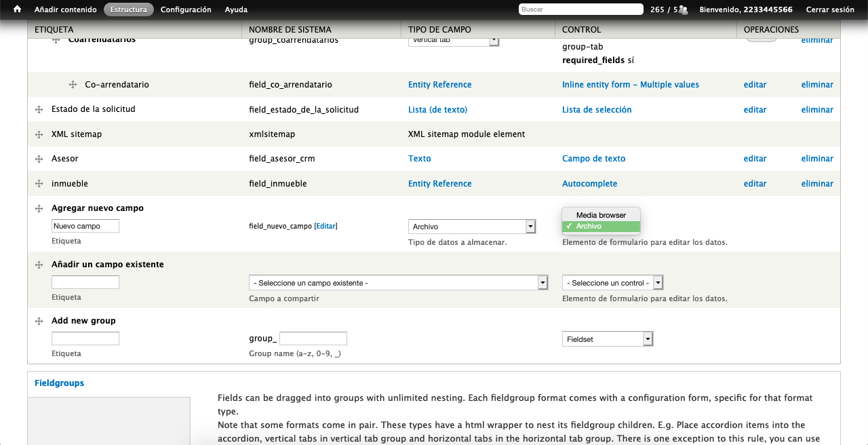The image size is (868, 445).
Task: Click the home icon in admin toolbar
Action: pyautogui.click(x=18, y=9)
